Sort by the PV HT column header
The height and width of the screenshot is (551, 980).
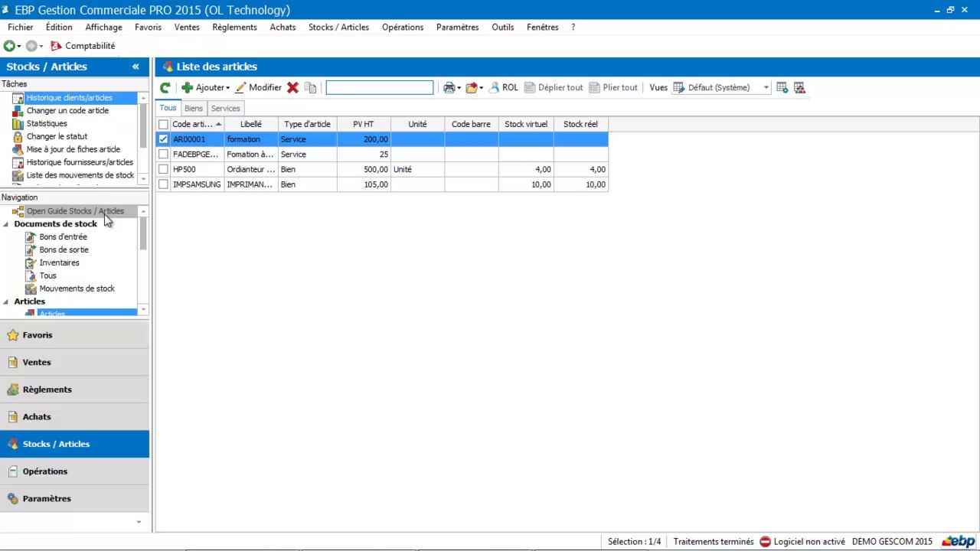364,125
